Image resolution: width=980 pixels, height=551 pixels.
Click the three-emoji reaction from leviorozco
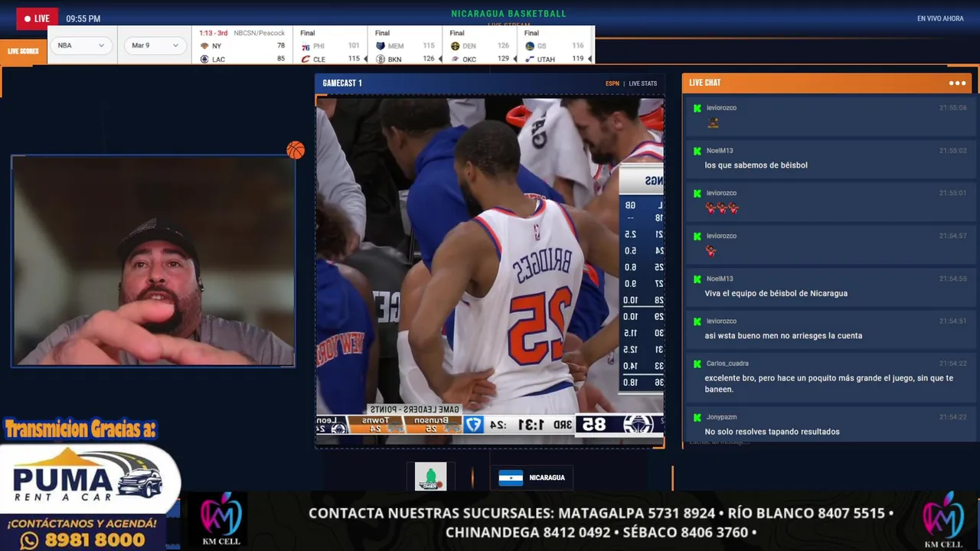click(722, 208)
